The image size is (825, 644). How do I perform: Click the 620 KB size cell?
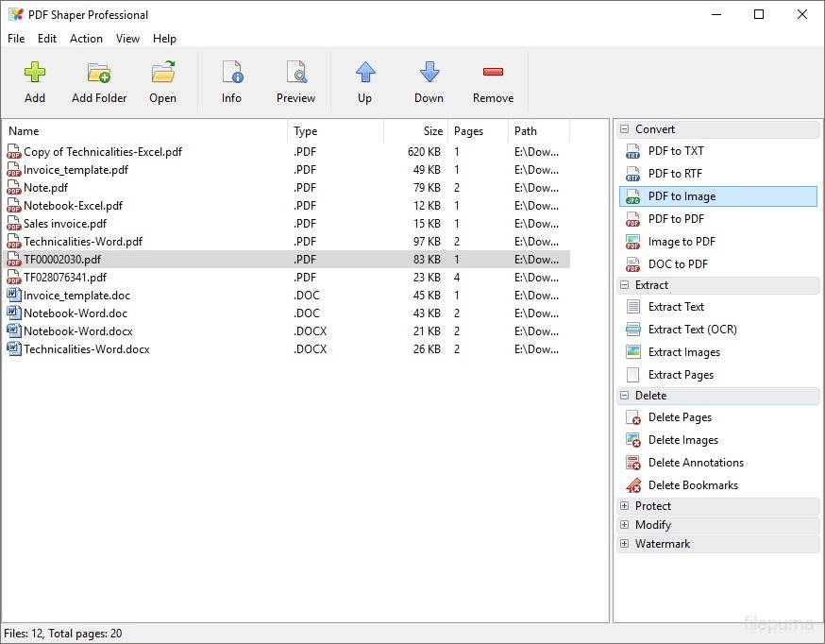[424, 152]
